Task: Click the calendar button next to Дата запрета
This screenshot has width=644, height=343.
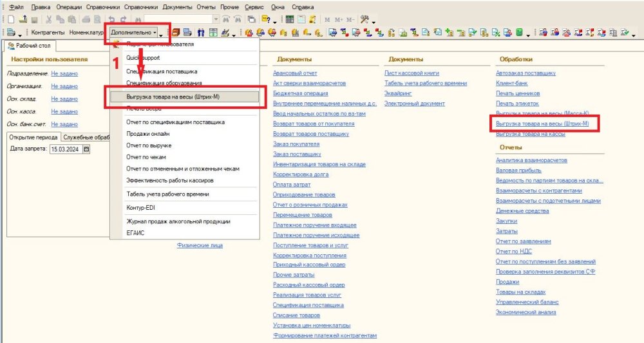Action: click(86, 149)
